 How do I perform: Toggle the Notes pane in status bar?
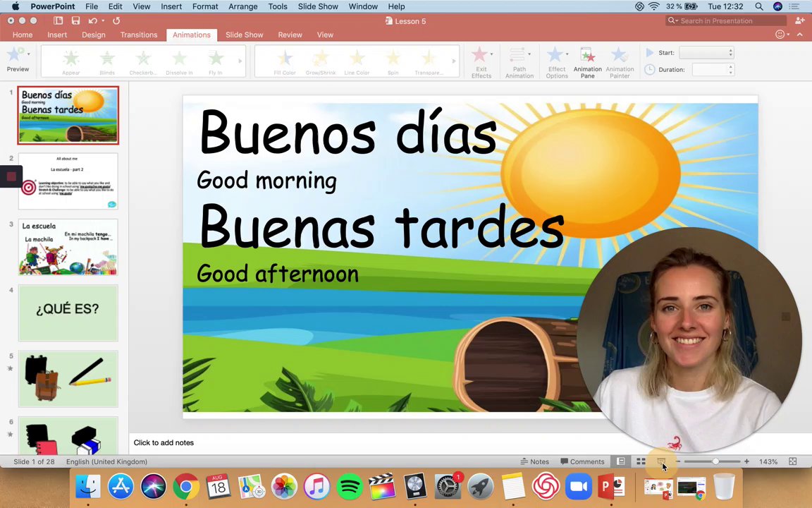pyautogui.click(x=534, y=461)
